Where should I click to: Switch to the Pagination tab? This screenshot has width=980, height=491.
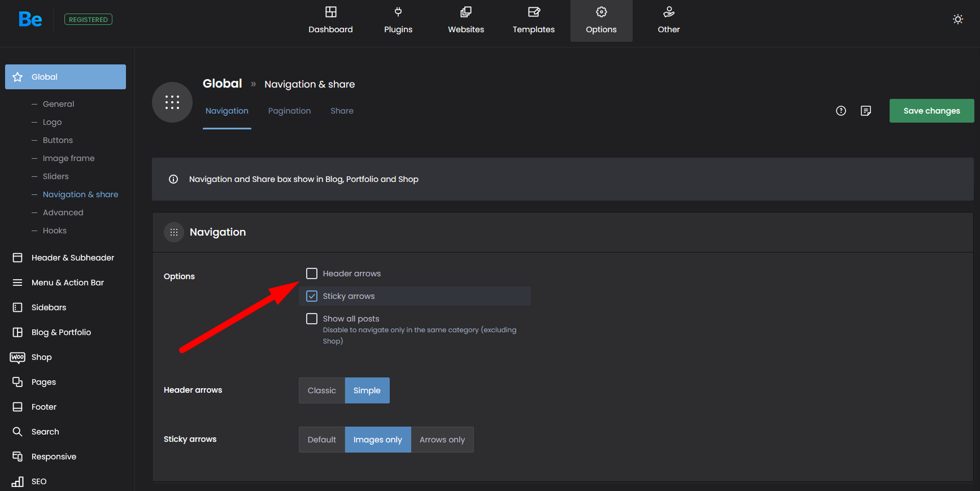[x=290, y=111]
